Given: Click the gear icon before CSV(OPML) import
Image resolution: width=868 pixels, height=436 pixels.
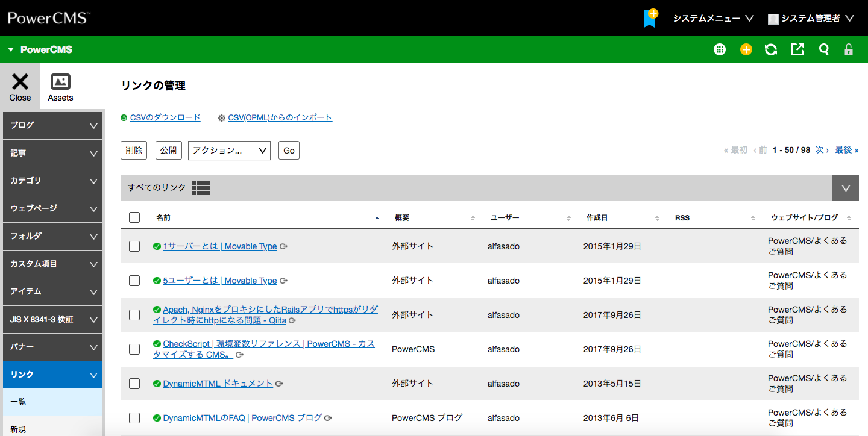Looking at the screenshot, I should [x=222, y=118].
